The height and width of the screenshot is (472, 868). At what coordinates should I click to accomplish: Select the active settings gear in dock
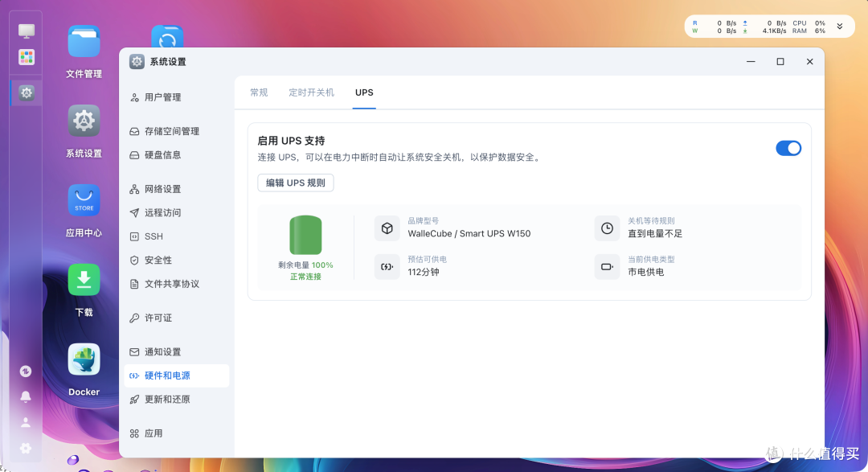26,92
